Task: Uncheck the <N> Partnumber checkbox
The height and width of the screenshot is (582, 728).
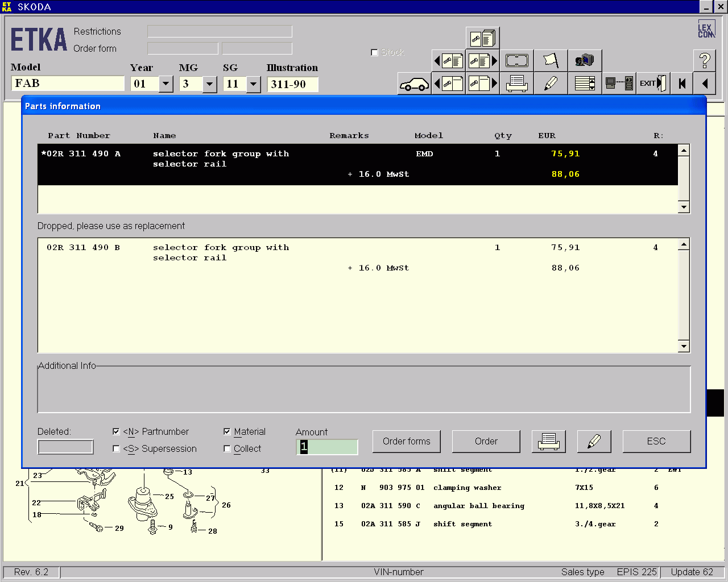Action: point(116,432)
